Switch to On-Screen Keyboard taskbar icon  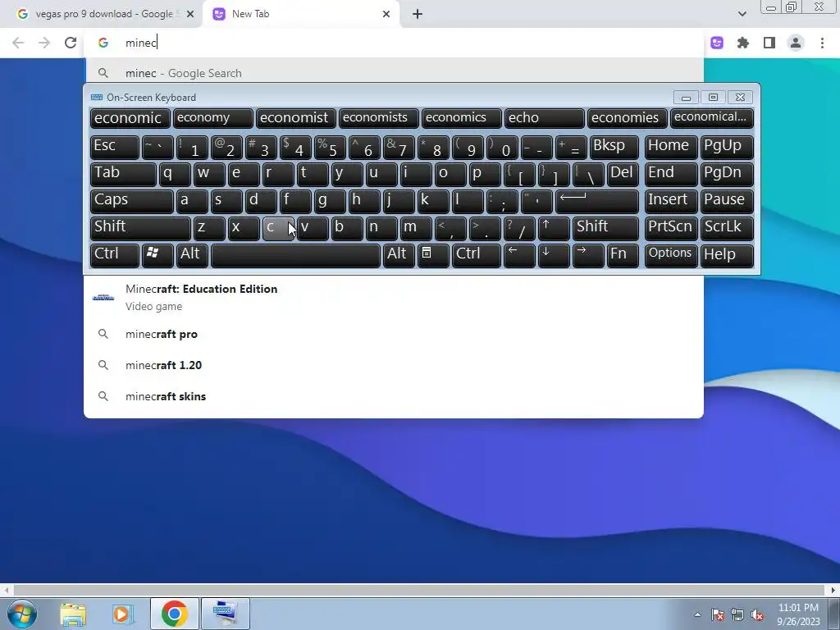point(226,614)
